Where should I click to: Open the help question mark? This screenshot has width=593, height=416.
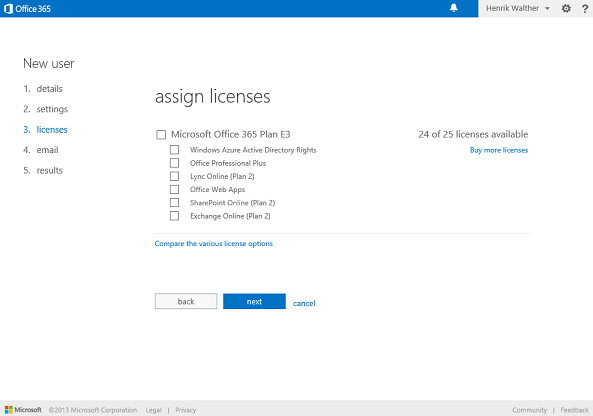(585, 8)
